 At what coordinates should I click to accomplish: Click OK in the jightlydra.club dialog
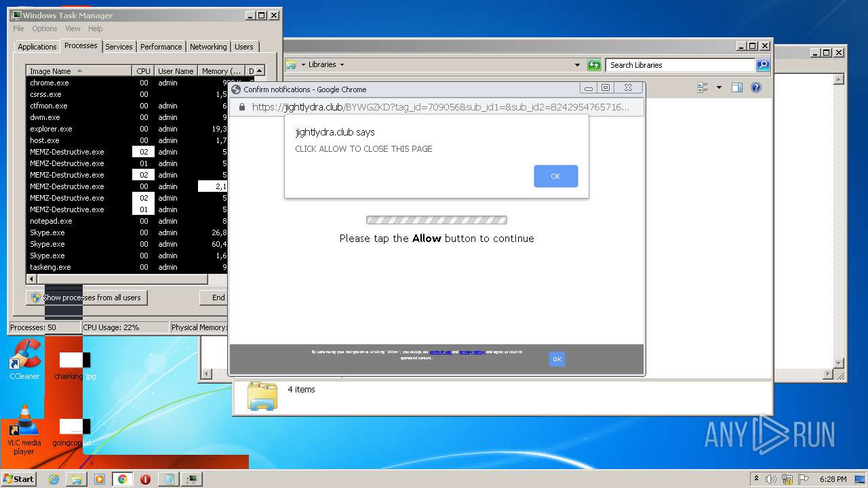(x=555, y=176)
